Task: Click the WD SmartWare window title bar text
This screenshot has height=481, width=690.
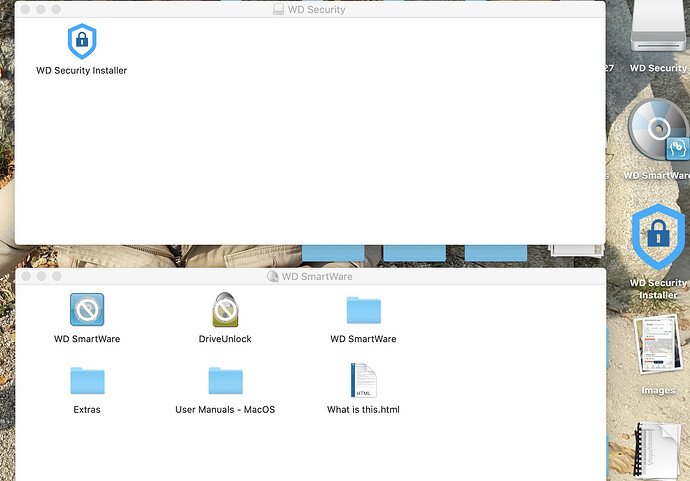Action: click(317, 277)
